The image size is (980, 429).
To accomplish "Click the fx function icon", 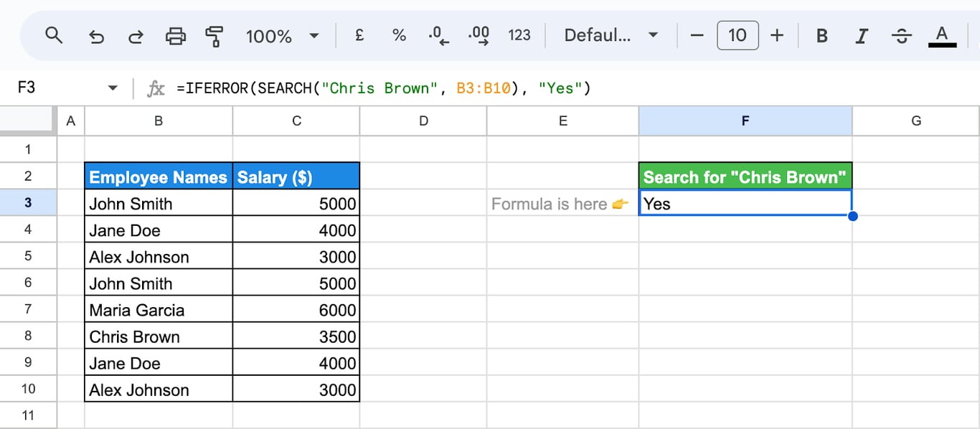I will [156, 88].
